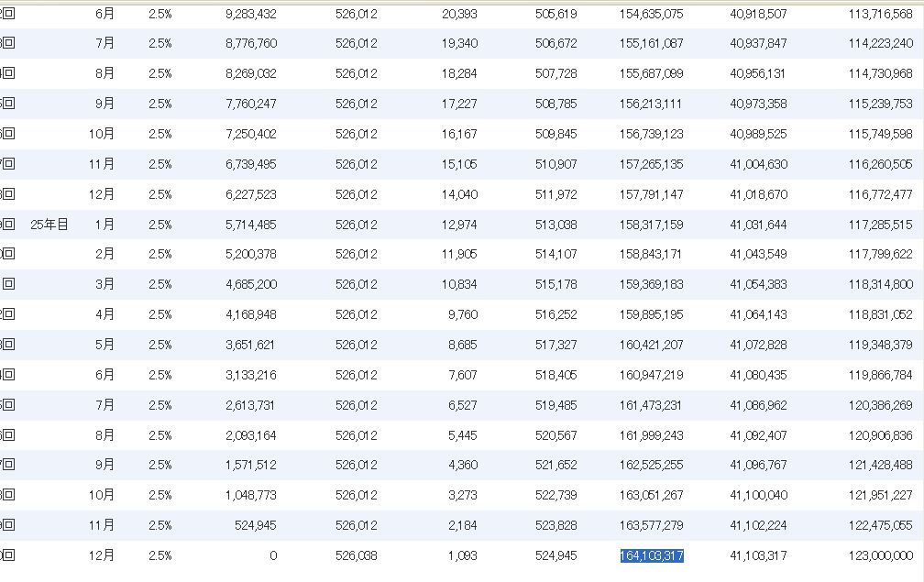Click the zero remaining balance cell
Image resolution: width=924 pixels, height=582 pixels.
click(x=272, y=555)
